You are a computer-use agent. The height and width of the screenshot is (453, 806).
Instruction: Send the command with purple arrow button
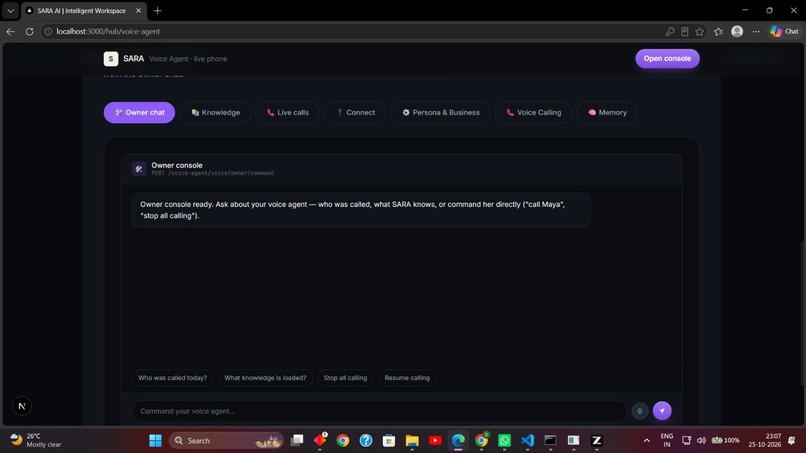click(x=662, y=411)
